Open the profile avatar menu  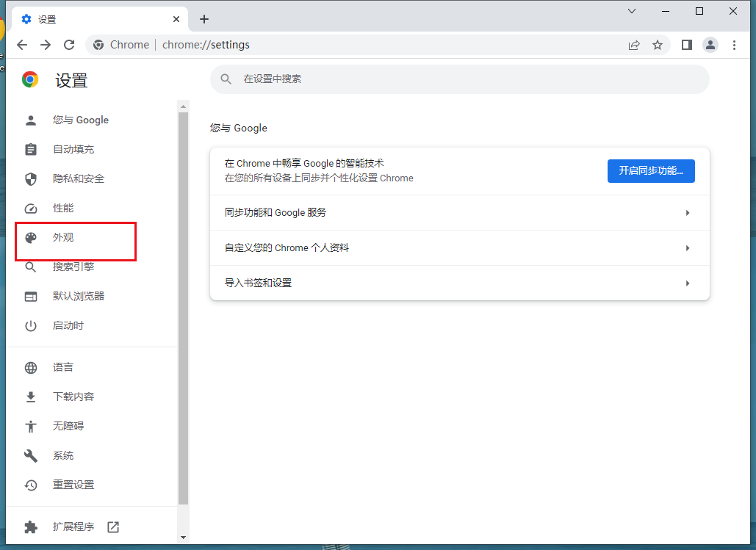[x=710, y=45]
